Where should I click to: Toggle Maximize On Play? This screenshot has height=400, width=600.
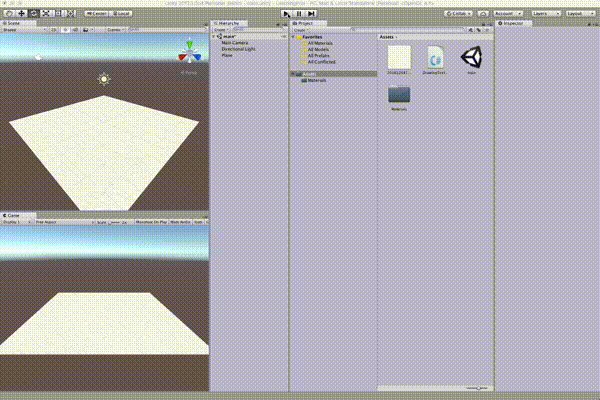click(x=151, y=222)
